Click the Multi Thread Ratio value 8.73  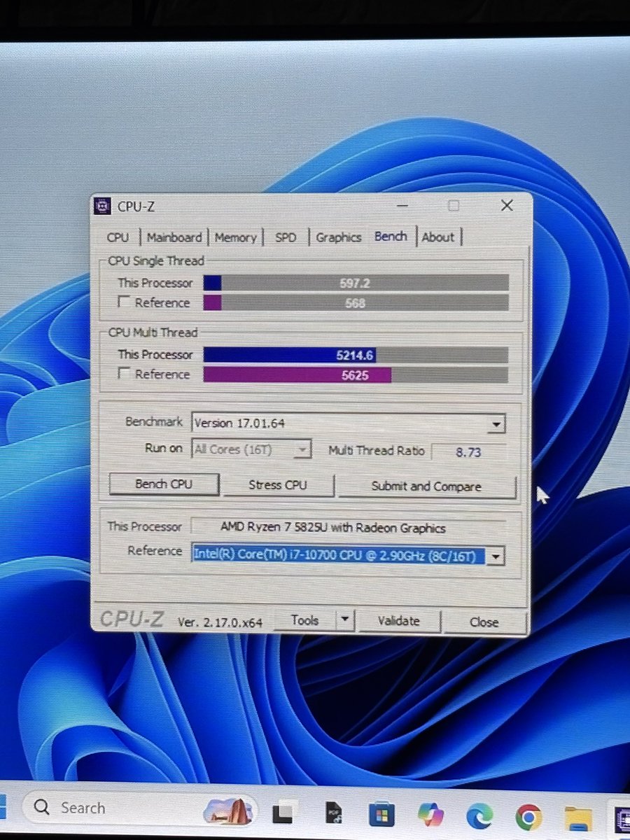[468, 451]
